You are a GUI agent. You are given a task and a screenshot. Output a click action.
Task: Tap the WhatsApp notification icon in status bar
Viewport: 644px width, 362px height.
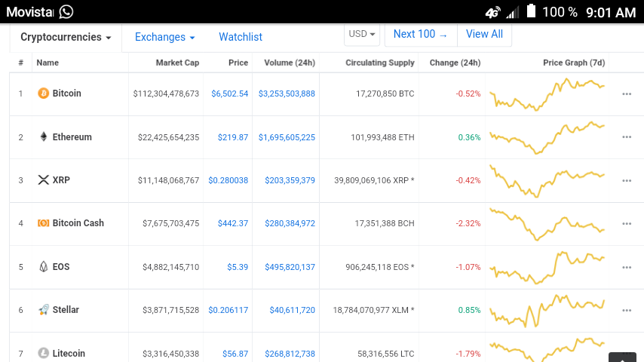click(x=66, y=11)
